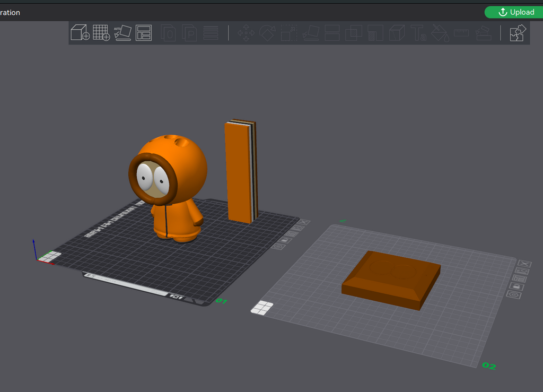Select the Lay on face tool
This screenshot has height=392, width=543.
click(x=311, y=33)
